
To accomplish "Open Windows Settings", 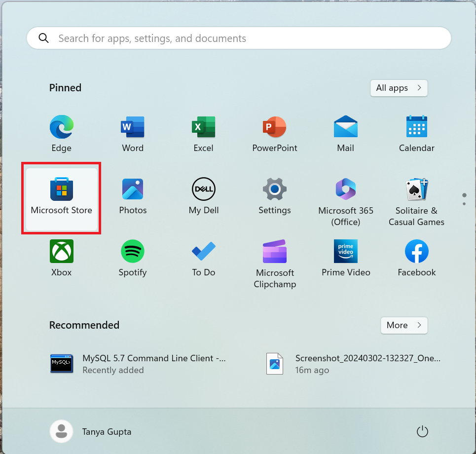I will click(275, 196).
